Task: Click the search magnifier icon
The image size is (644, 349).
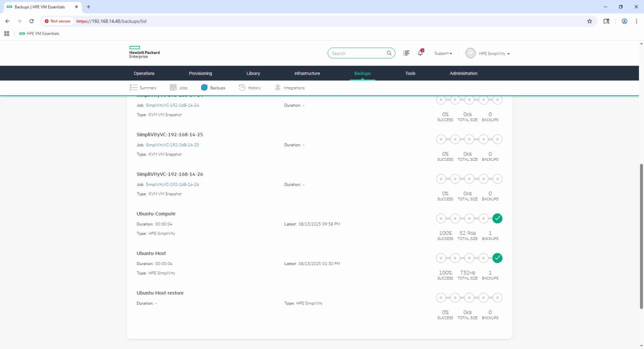Action: [389, 53]
